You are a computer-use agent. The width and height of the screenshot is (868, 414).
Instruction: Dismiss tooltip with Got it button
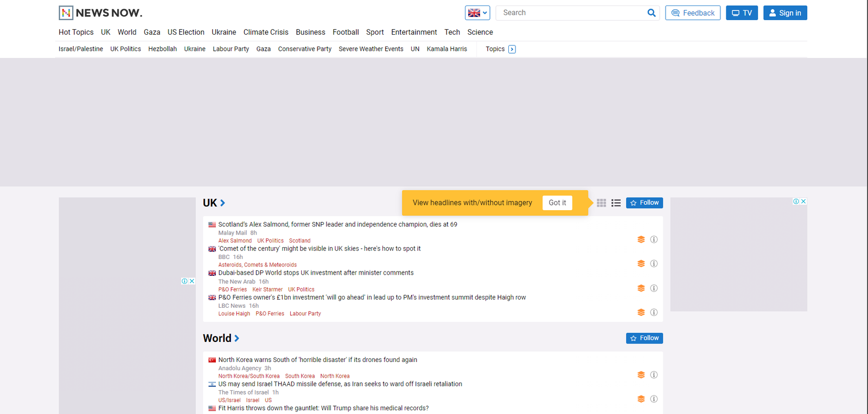click(x=557, y=203)
